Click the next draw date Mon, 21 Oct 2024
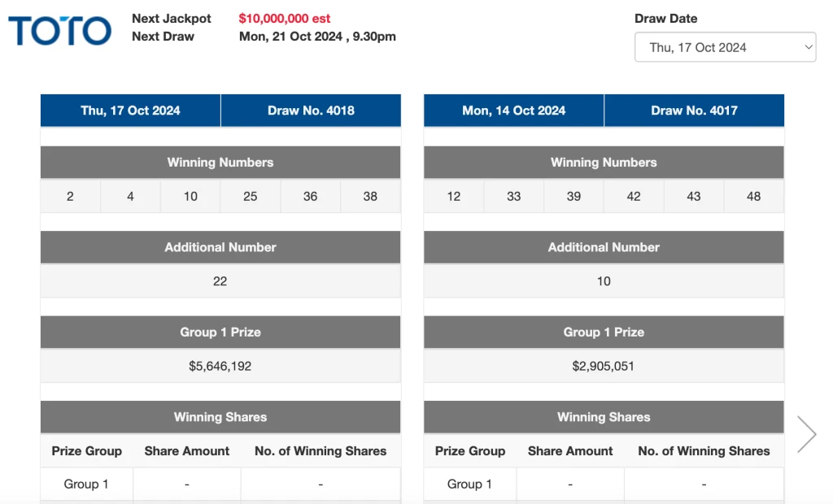 [x=290, y=37]
